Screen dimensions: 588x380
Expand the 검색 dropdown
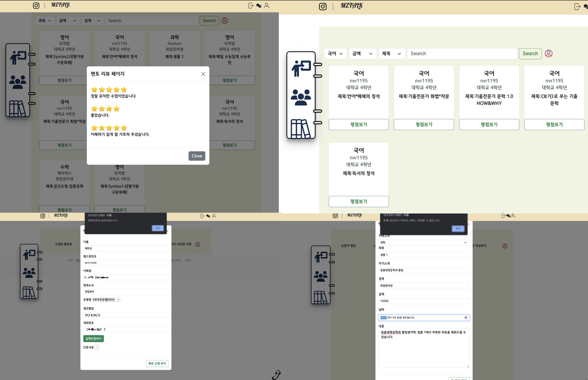pyautogui.click(x=92, y=21)
